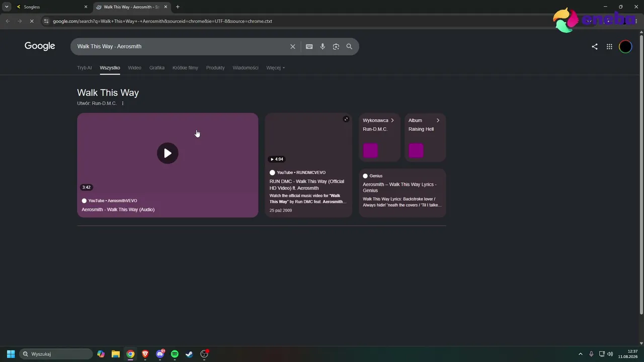The height and width of the screenshot is (362, 644).
Task: Open File Explorer from the taskbar
Action: click(x=116, y=354)
